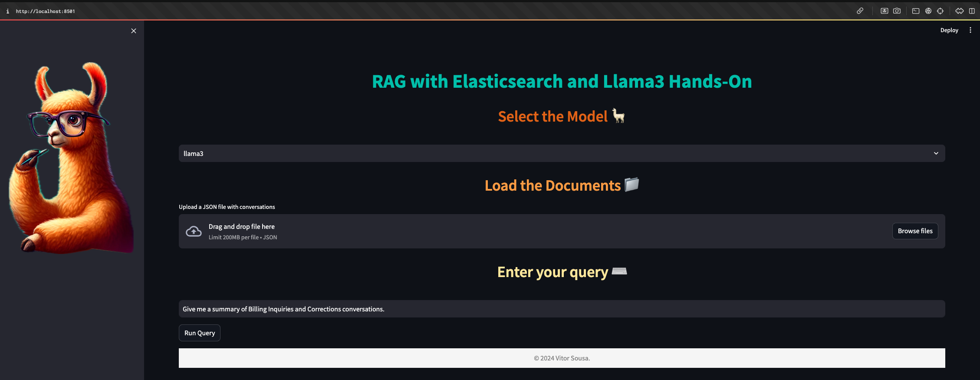The image size is (980, 380).
Task: Click the localhost:8501 address bar
Action: point(46,11)
